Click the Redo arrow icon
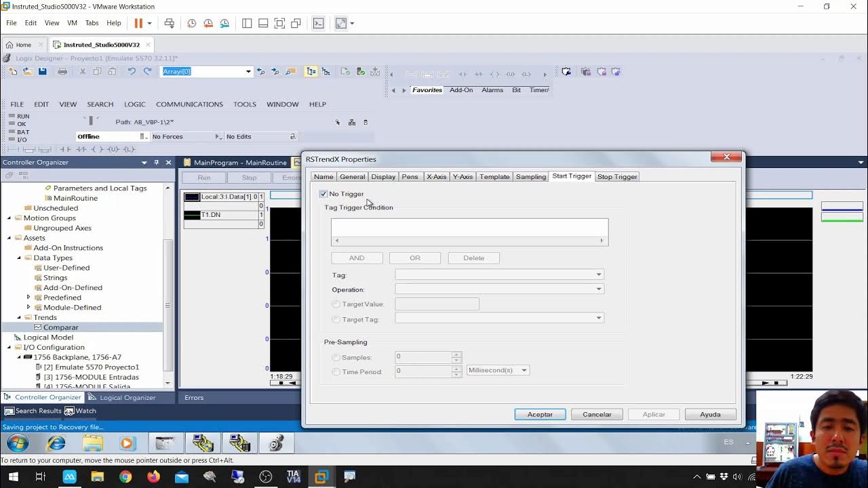Image resolution: width=868 pixels, height=488 pixels. (x=147, y=71)
